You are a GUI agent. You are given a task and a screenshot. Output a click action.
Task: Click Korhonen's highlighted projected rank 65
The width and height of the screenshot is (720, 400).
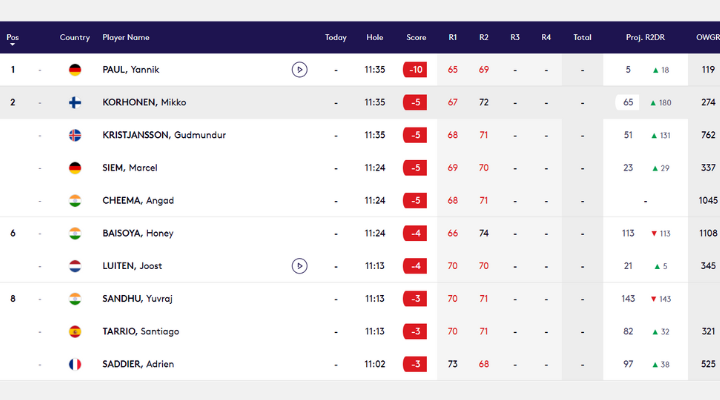click(628, 102)
